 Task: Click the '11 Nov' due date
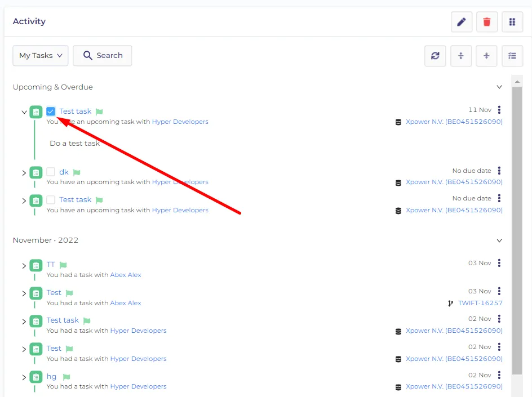tap(480, 110)
